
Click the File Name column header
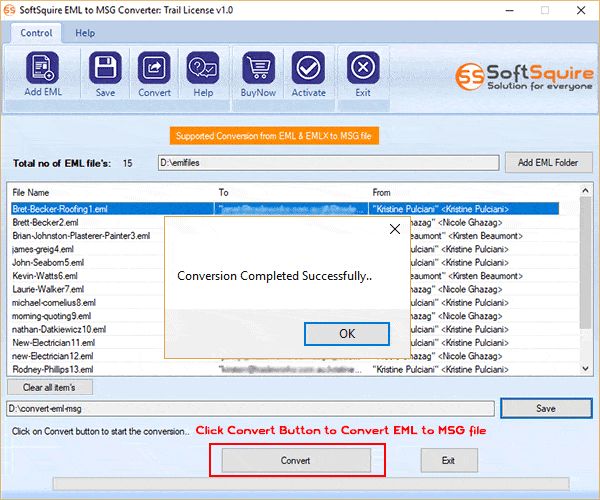pos(31,192)
